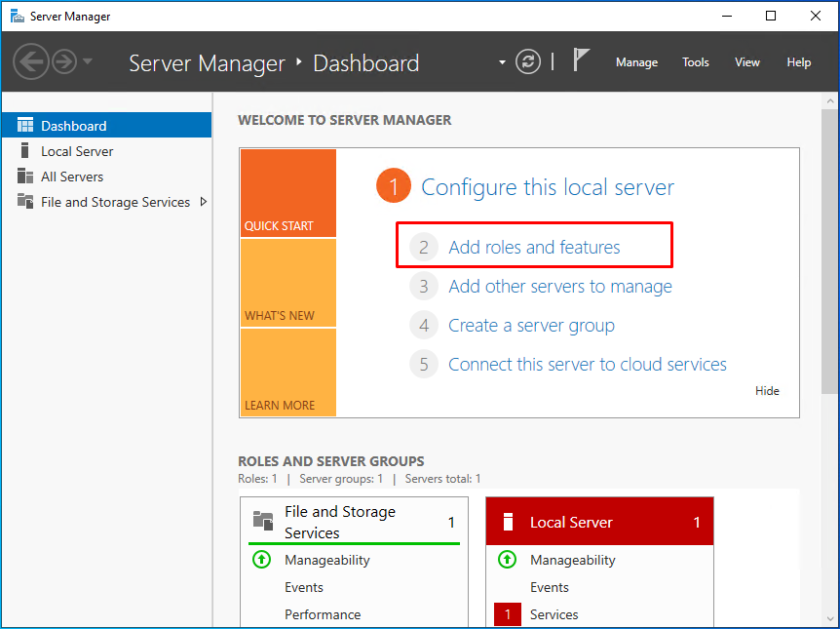This screenshot has width=840, height=629.
Task: Open the Manage menu
Action: point(636,62)
